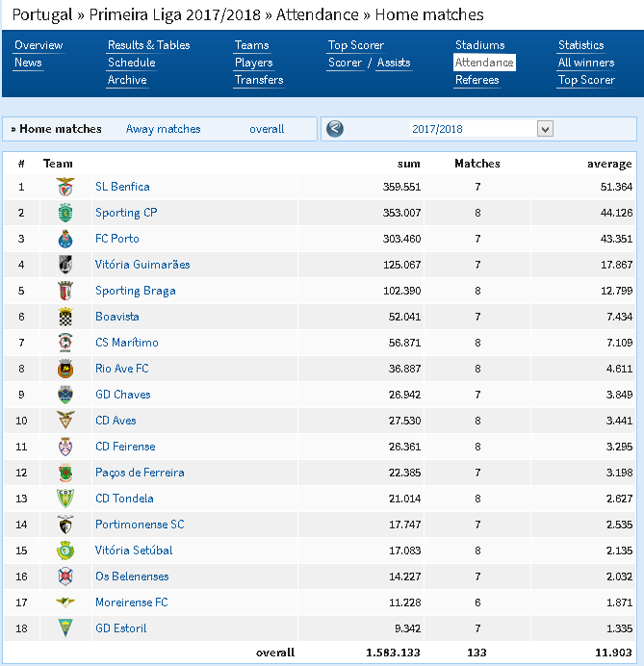Viewport: 644px width, 666px height.
Task: Switch to the overall attendance tab
Action: (267, 129)
